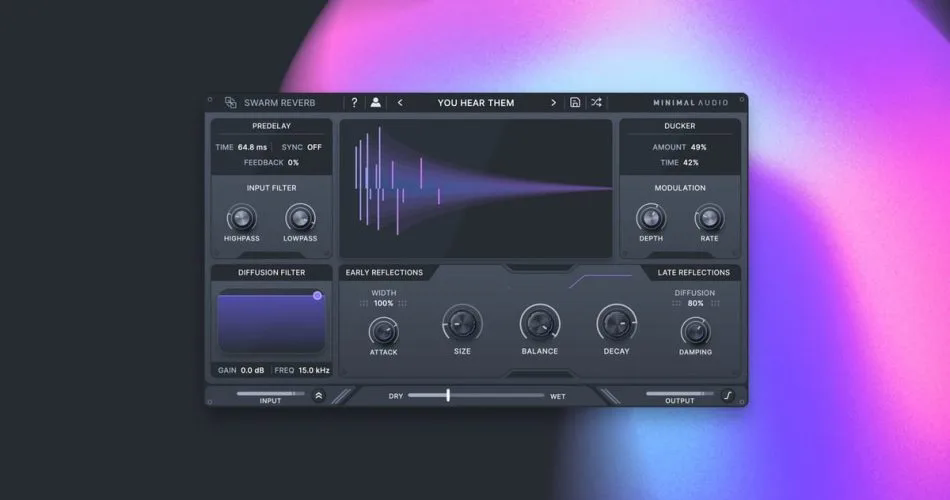Click the HIGHPASS input filter knob

(x=241, y=218)
